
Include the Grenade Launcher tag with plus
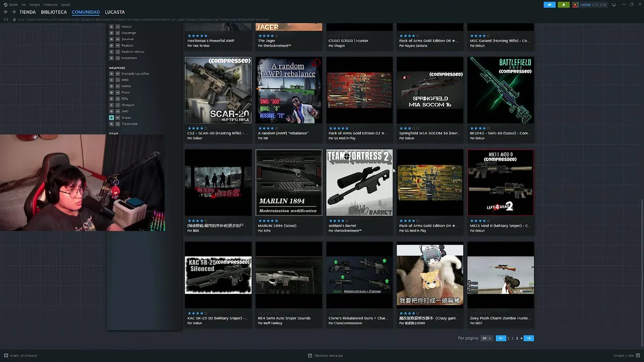(111, 73)
